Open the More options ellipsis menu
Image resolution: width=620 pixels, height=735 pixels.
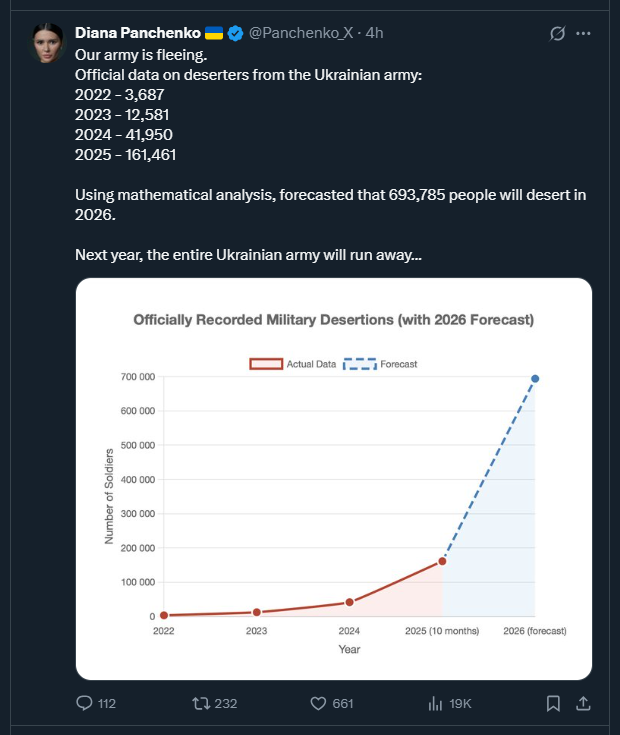(x=587, y=33)
